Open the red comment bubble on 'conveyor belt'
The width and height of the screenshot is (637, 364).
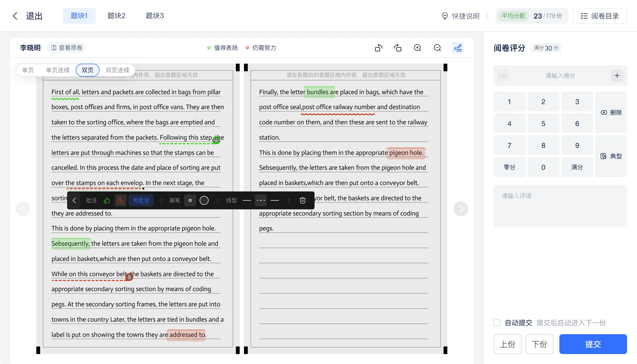[129, 277]
